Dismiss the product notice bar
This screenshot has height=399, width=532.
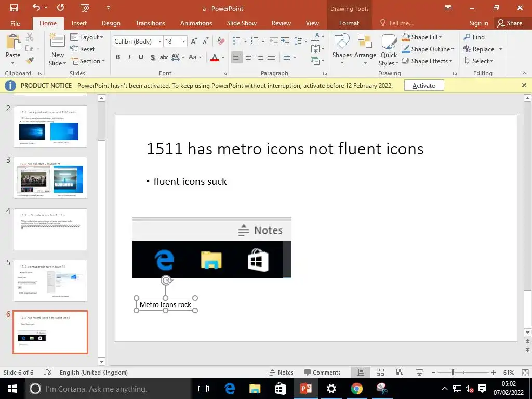coord(524,86)
